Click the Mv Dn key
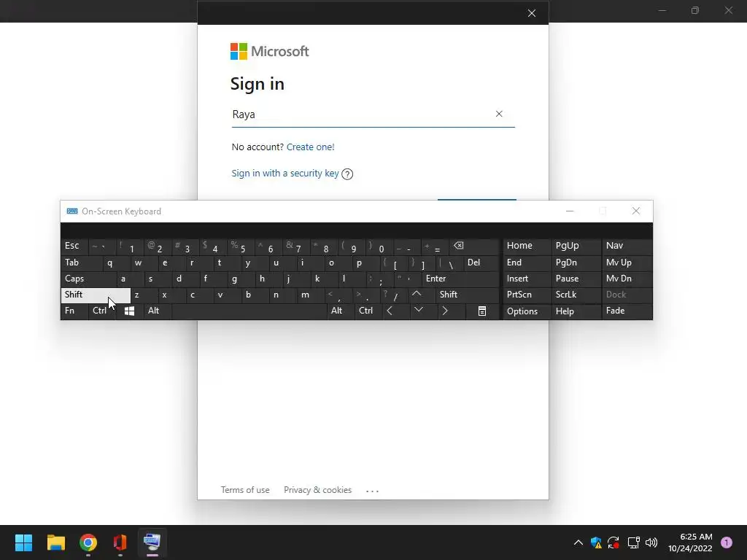Screen dimensions: 747x560 (627, 279)
